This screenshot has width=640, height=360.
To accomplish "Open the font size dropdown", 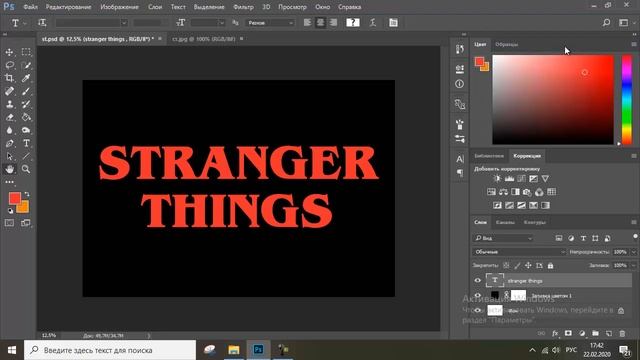I will (x=221, y=23).
